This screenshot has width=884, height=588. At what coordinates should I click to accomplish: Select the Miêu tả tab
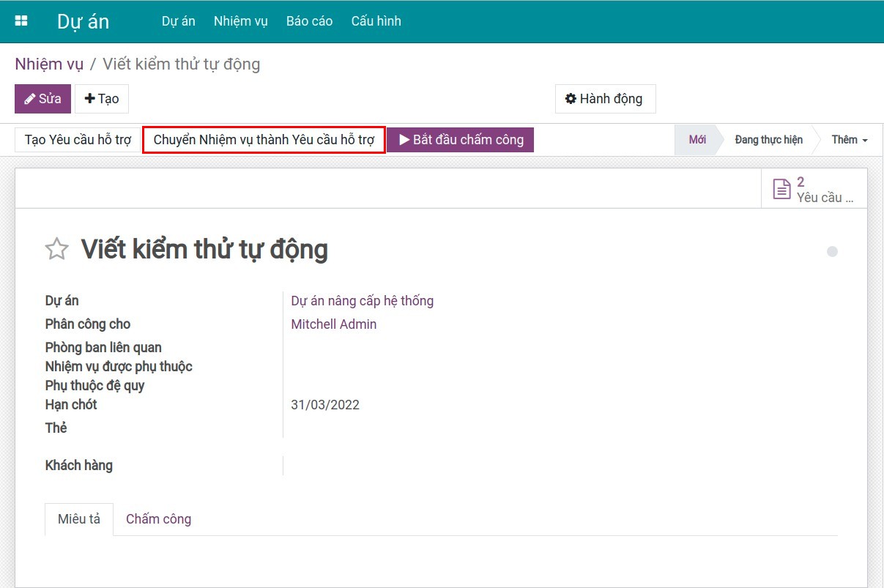(79, 519)
